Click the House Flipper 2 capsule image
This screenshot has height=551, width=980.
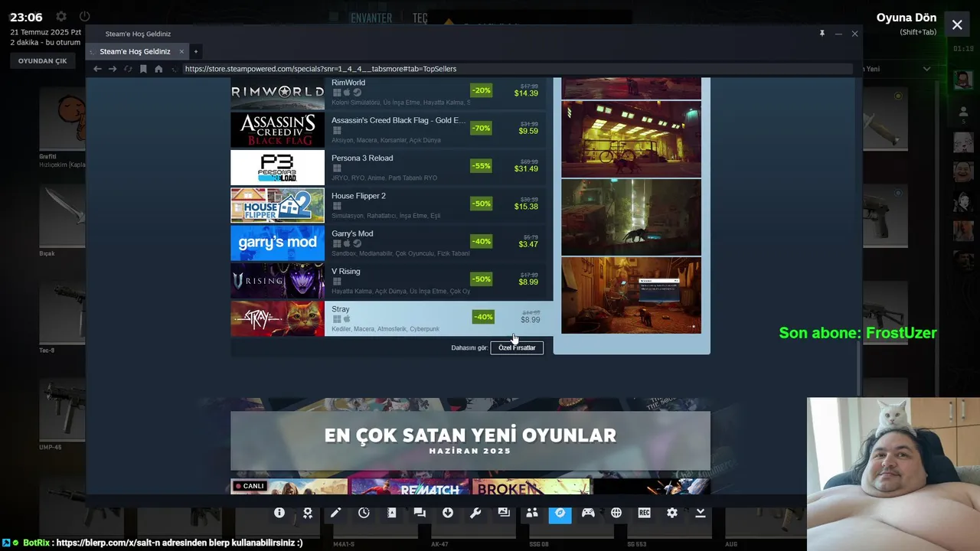tap(277, 205)
